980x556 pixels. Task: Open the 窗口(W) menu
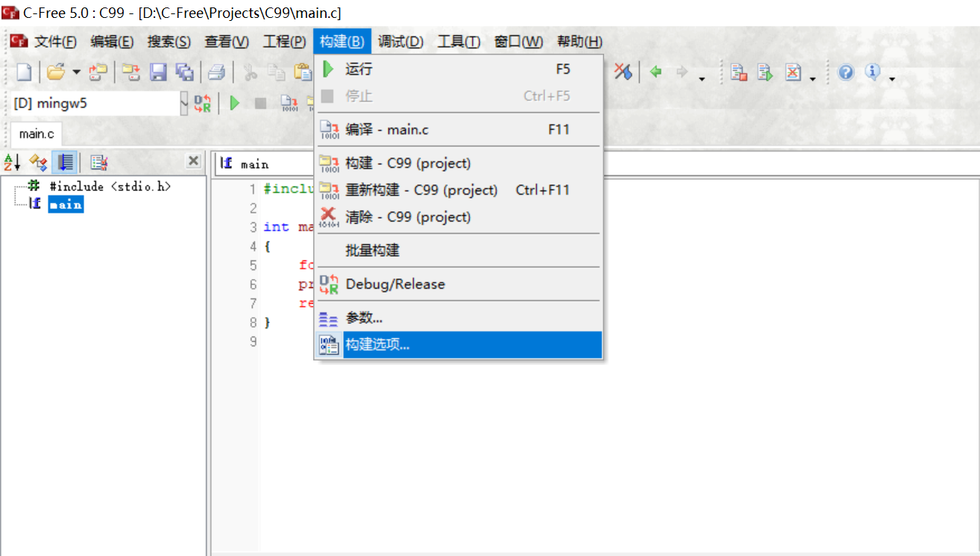click(518, 42)
